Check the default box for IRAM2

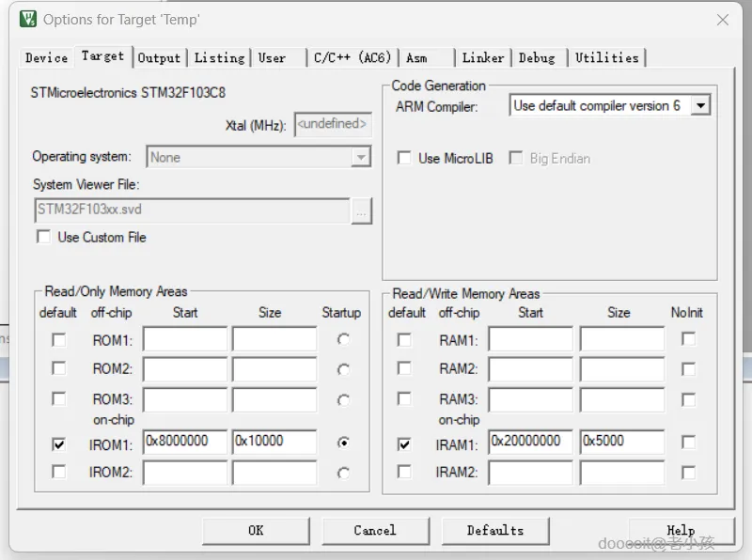point(404,472)
